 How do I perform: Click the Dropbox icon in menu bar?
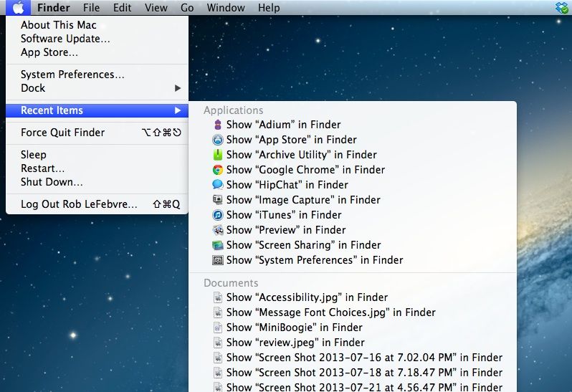561,8
